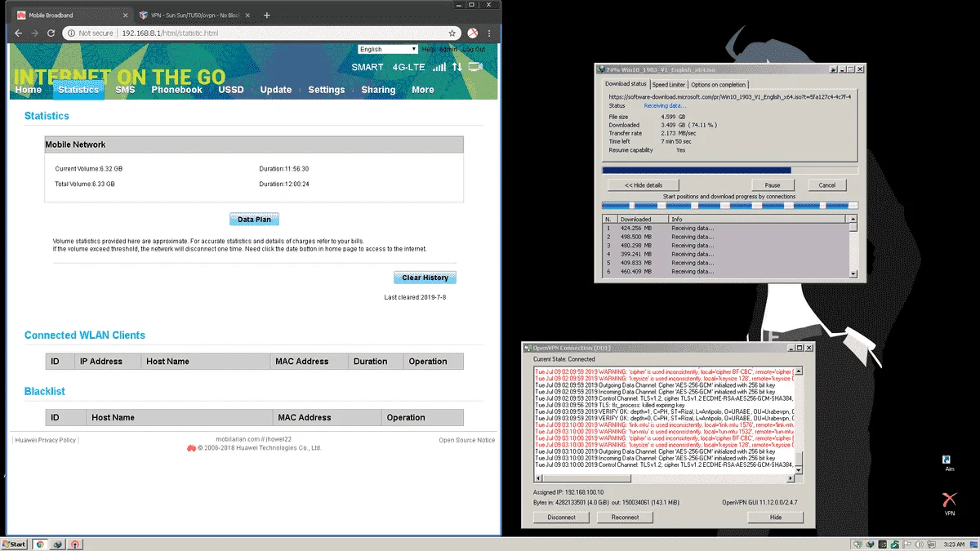980x551 pixels.
Task: Click the OpenVPN log horizontal scrollbar
Action: tap(664, 478)
